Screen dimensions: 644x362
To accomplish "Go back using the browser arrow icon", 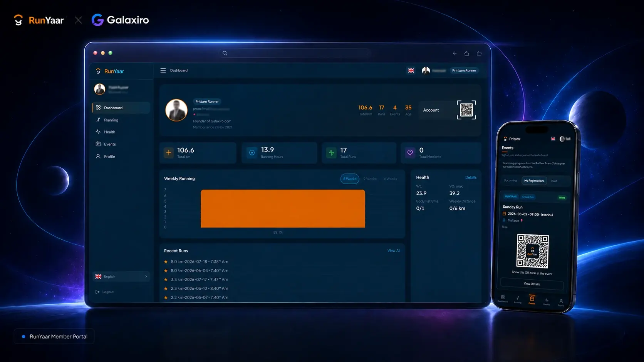I will [x=454, y=53].
